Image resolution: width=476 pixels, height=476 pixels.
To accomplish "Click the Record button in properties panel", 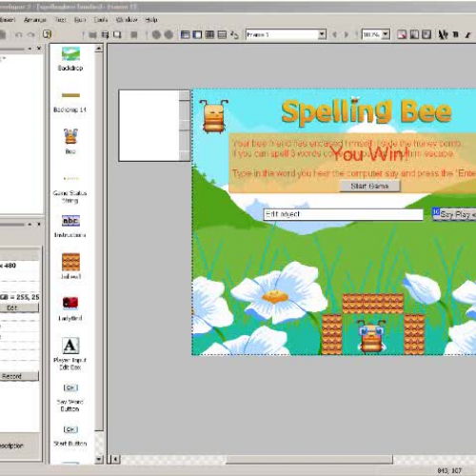I will coord(19,376).
